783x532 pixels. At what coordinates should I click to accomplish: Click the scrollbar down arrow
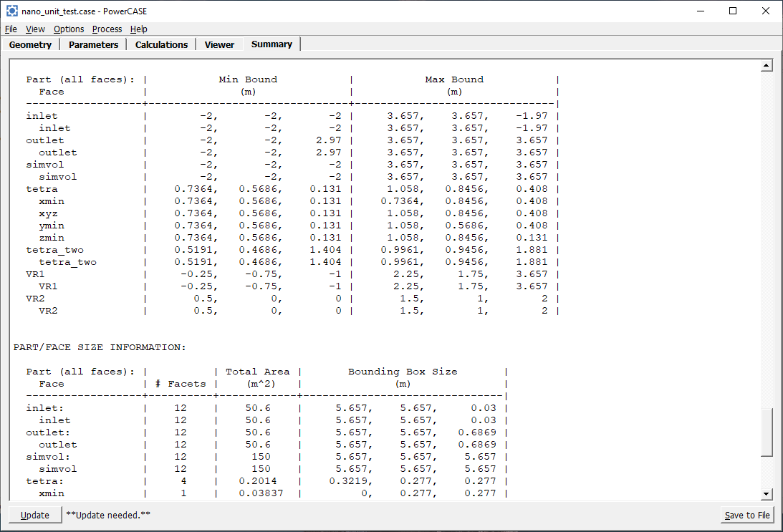(767, 494)
